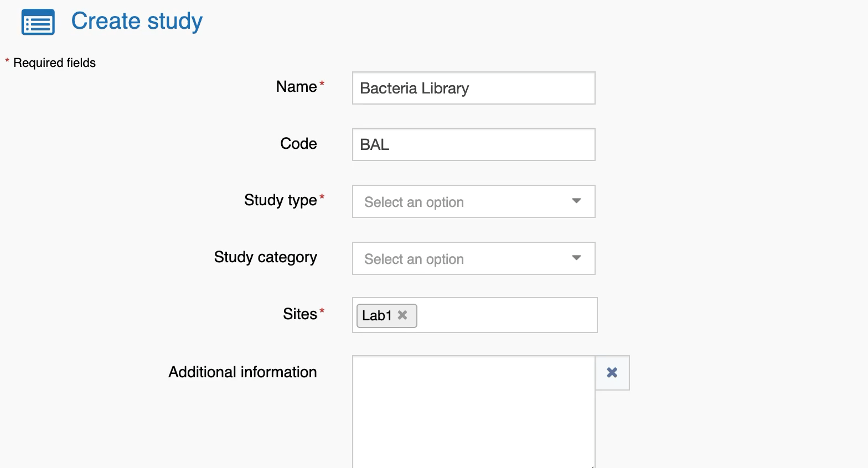Click empty area of the Sites field

coord(507,315)
